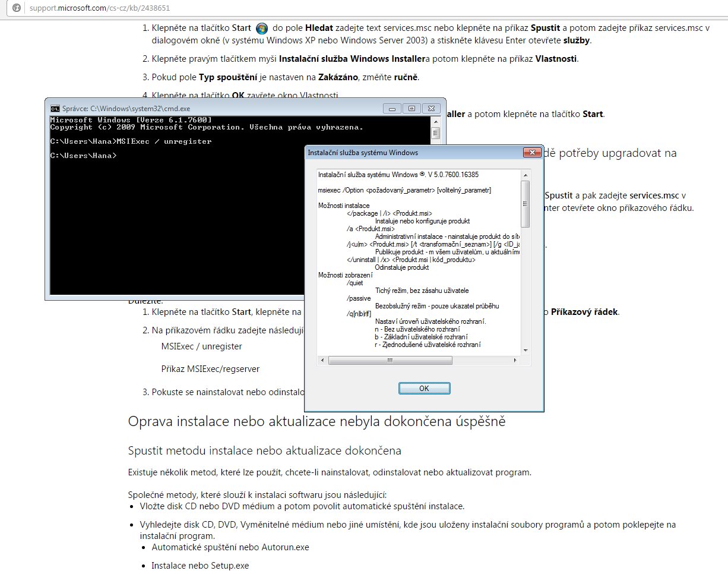Click the 'Možnosti zobrazení' heading in the dialog
The height and width of the screenshot is (574, 728).
346,275
